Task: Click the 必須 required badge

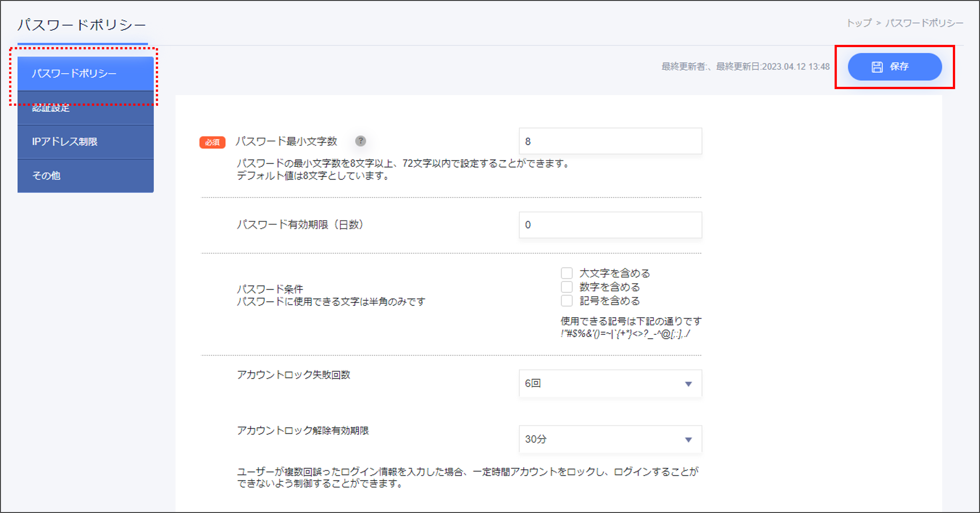Action: coord(212,142)
